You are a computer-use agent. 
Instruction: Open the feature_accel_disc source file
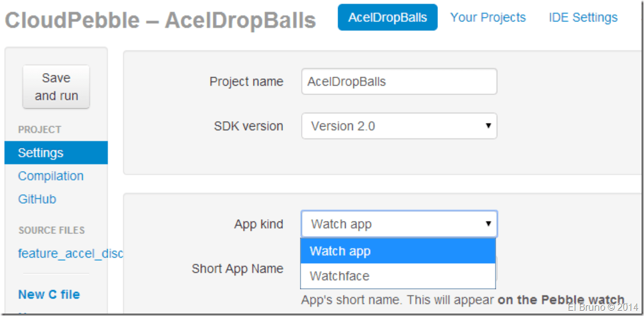pos(70,254)
